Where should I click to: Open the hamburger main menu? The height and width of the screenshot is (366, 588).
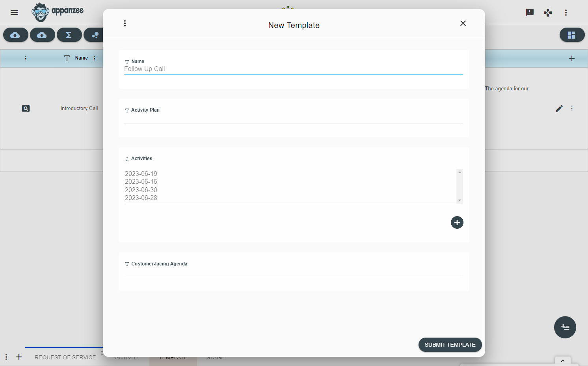(x=14, y=13)
